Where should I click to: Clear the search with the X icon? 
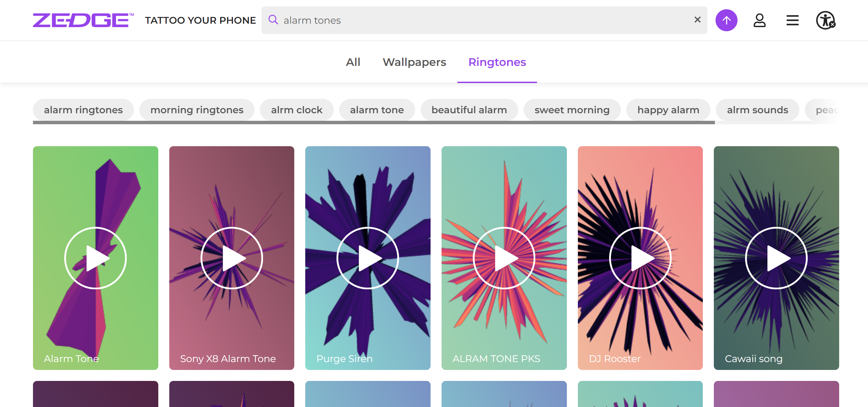click(x=697, y=20)
